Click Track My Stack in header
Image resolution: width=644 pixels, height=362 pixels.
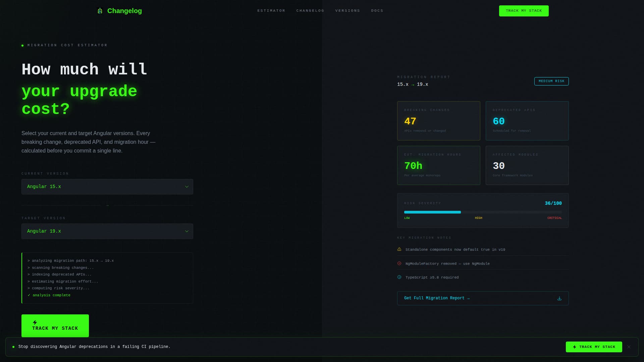coord(524,11)
